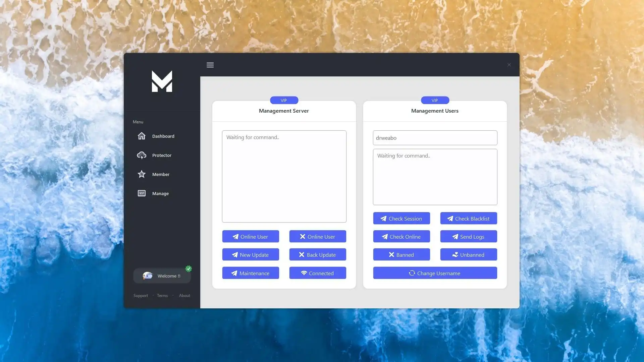Toggle Maintenance mode in server panel
644x362 pixels.
250,273
